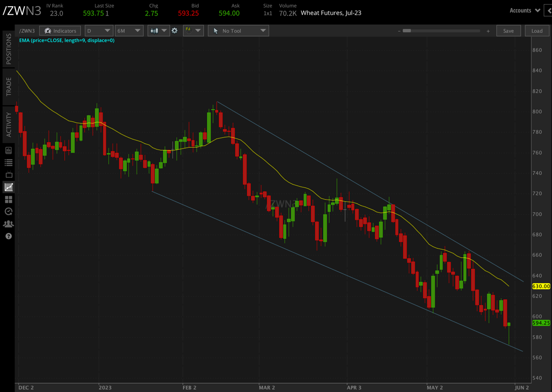
Task: Toggle the crosshair/FA tool in toolbar
Action: pos(188,30)
